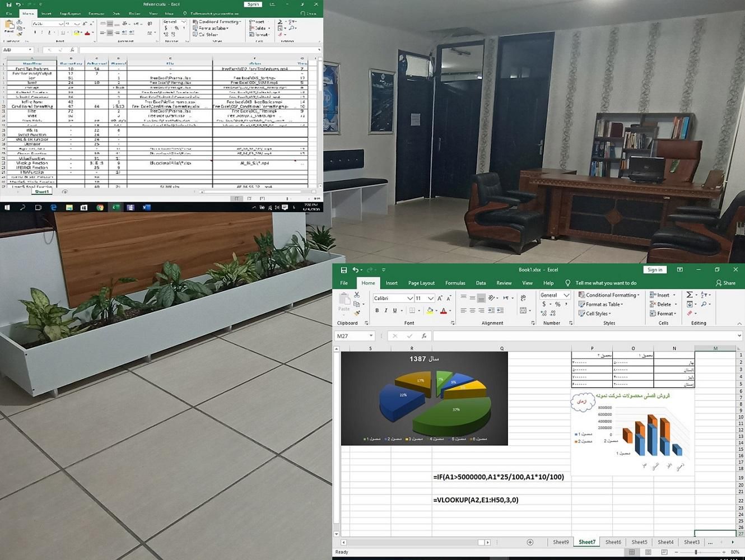Click Sort & Filter icon in Book1.xlsx
Image resolution: width=745 pixels, height=560 pixels.
pos(704,295)
